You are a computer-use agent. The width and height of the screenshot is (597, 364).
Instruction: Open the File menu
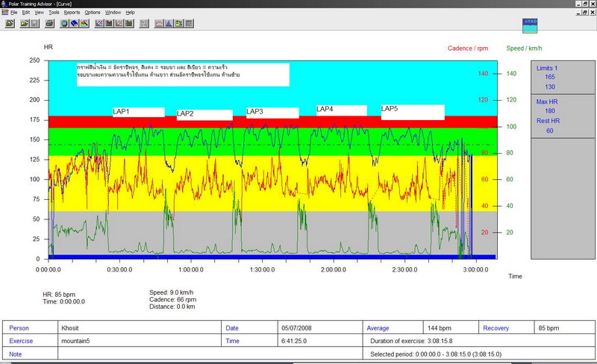click(x=13, y=13)
